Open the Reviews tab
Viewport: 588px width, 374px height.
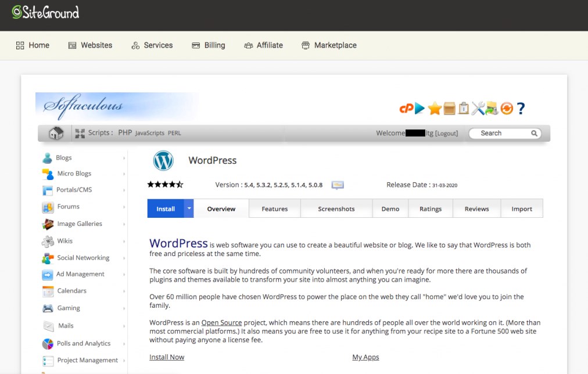[476, 208]
